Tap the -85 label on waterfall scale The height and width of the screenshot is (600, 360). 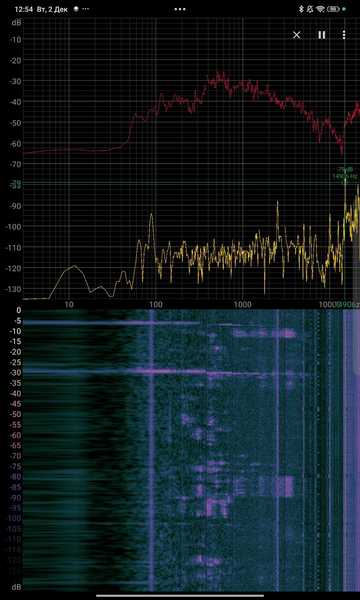tap(16, 487)
